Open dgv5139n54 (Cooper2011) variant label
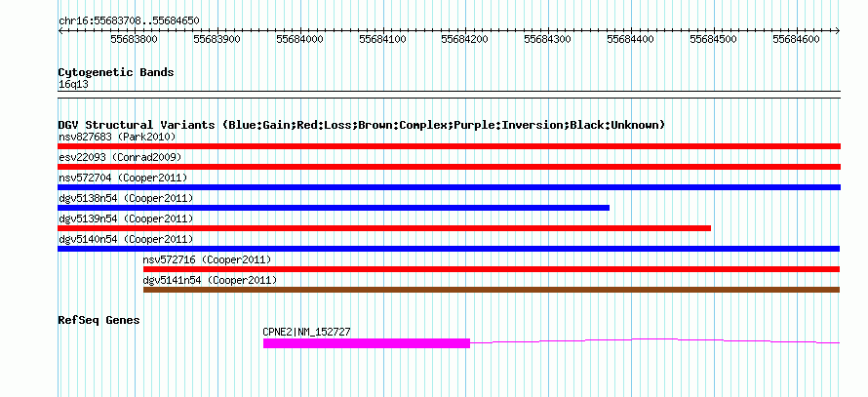868x397 pixels. (x=126, y=218)
